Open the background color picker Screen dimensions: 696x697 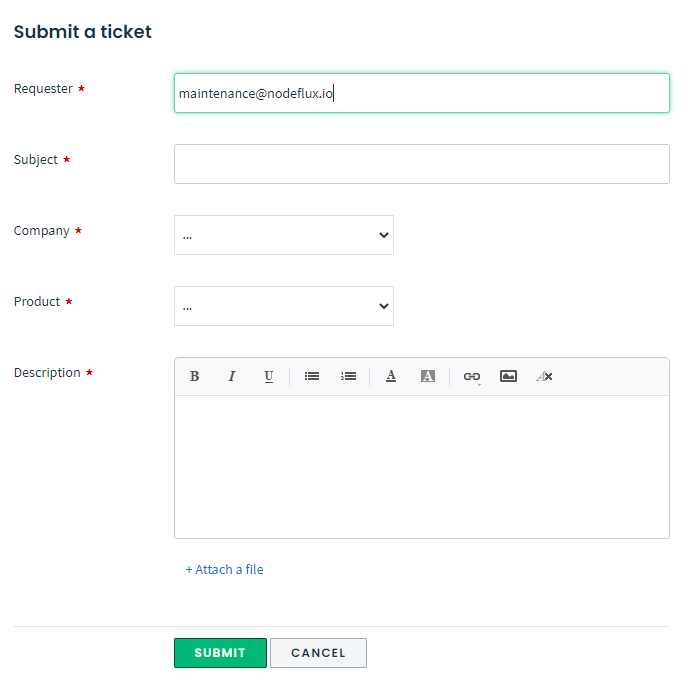[428, 377]
